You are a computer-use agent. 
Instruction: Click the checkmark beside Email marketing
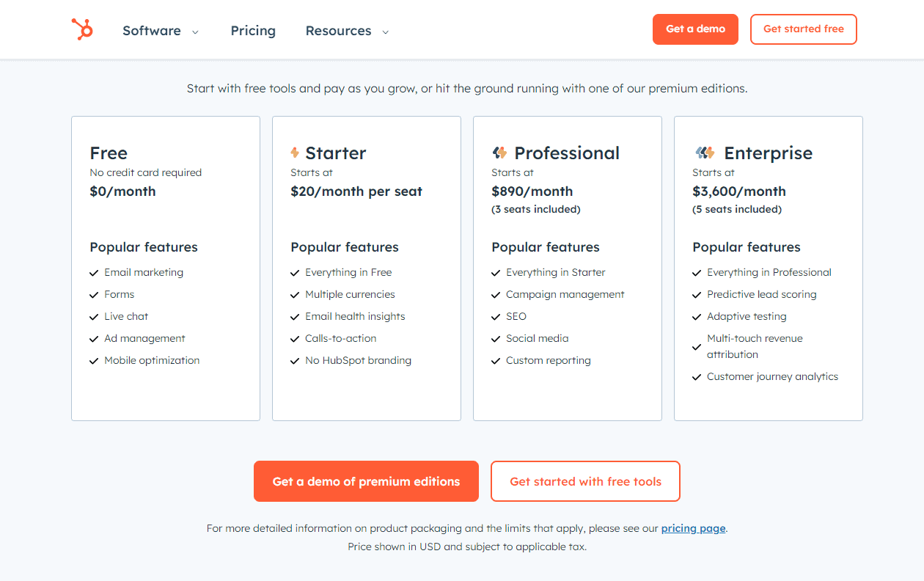click(94, 273)
